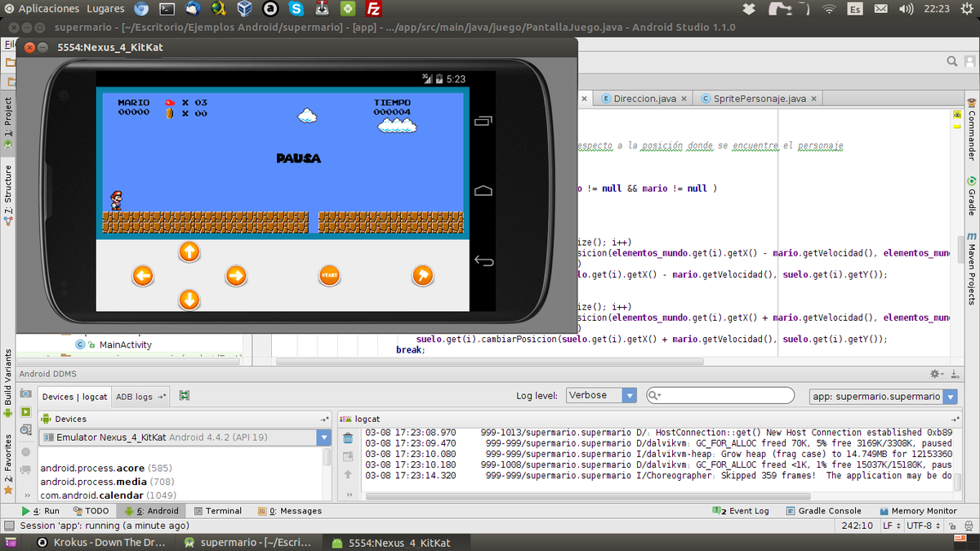Open the DDMS panel gear settings
The width and height of the screenshot is (980, 551).
coord(936,374)
